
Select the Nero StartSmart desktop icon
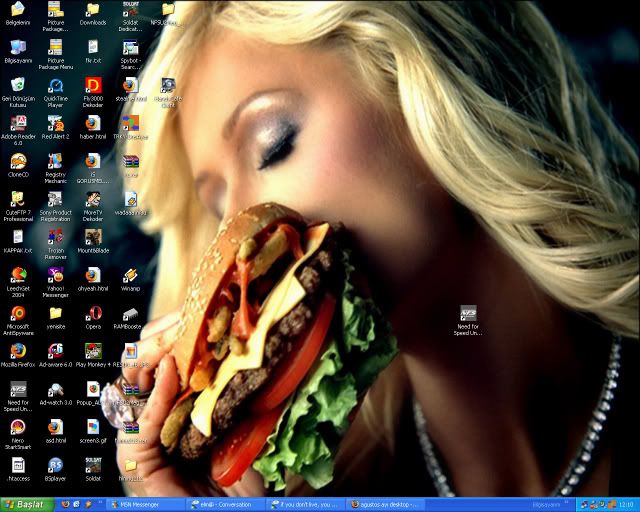tap(18, 427)
